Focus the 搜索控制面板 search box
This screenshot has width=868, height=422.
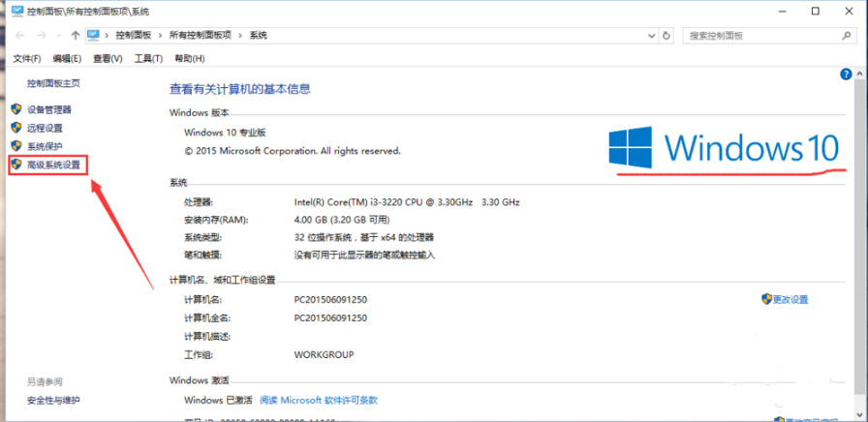pos(768,36)
